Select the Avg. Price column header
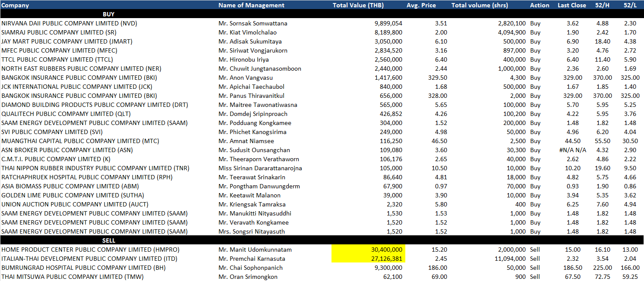This screenshot has height=281, width=644. pos(421,5)
